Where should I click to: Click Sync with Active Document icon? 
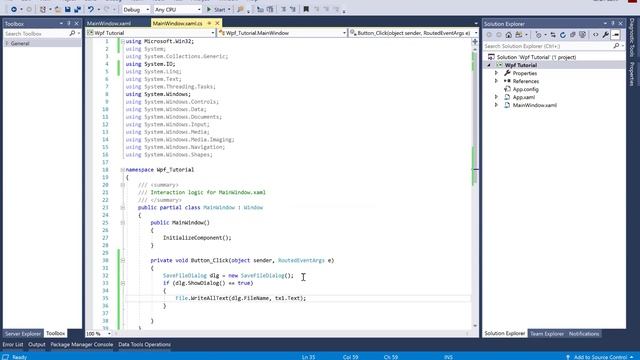point(553,35)
